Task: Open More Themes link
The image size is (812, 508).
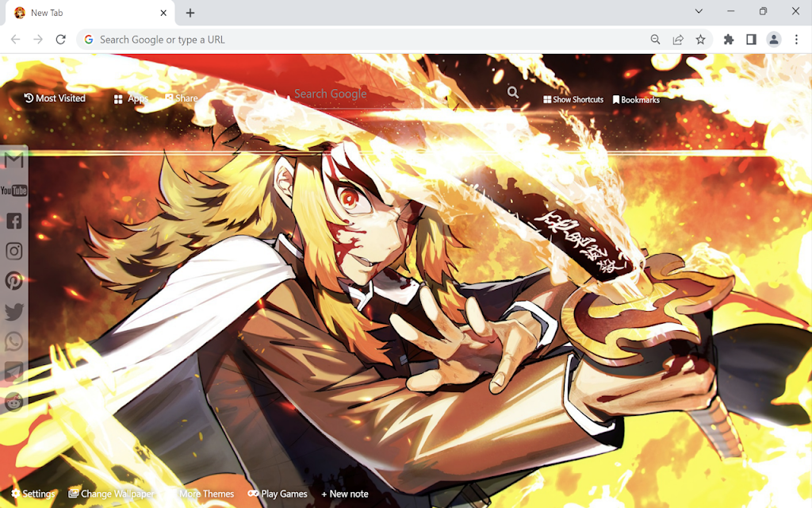Action: pyautogui.click(x=206, y=494)
